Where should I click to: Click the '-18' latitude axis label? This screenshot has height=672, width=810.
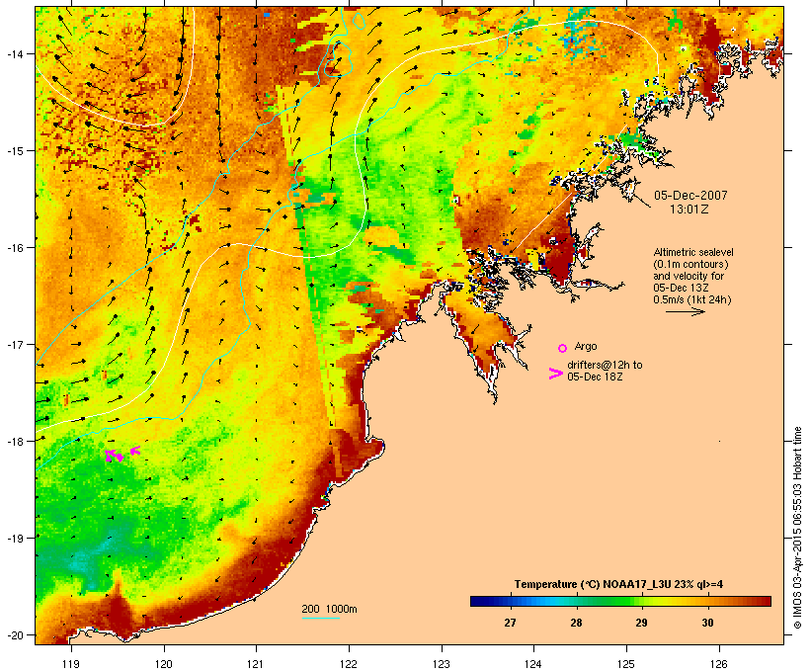(x=14, y=442)
